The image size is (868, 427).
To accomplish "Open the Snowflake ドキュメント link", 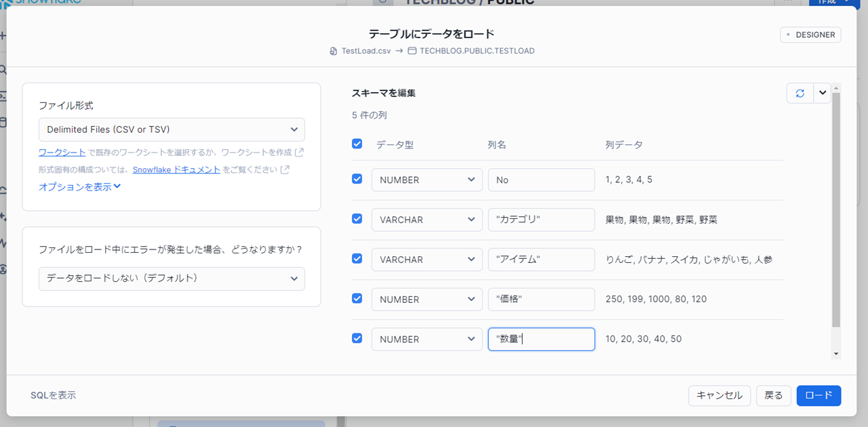I will 176,169.
